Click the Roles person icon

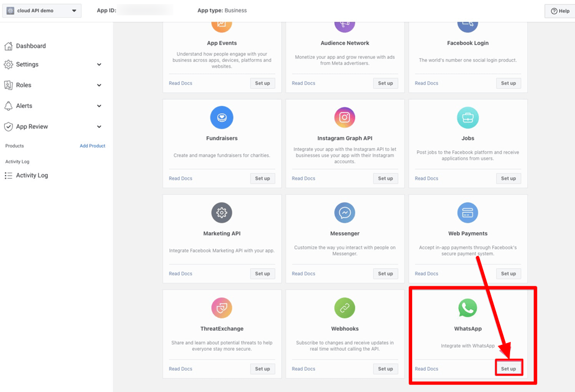point(8,85)
